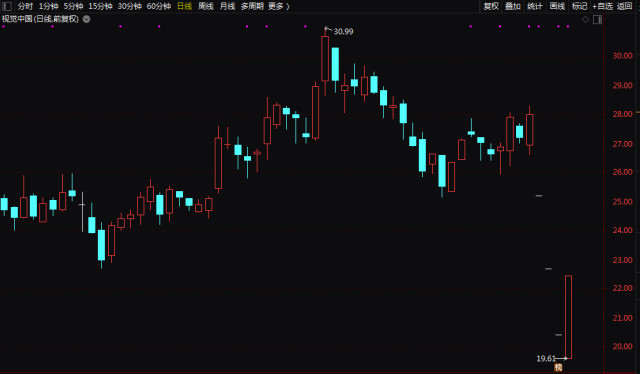Open the dropdown beside 视觉中国 title
This screenshot has height=374, width=640.
tap(87, 19)
